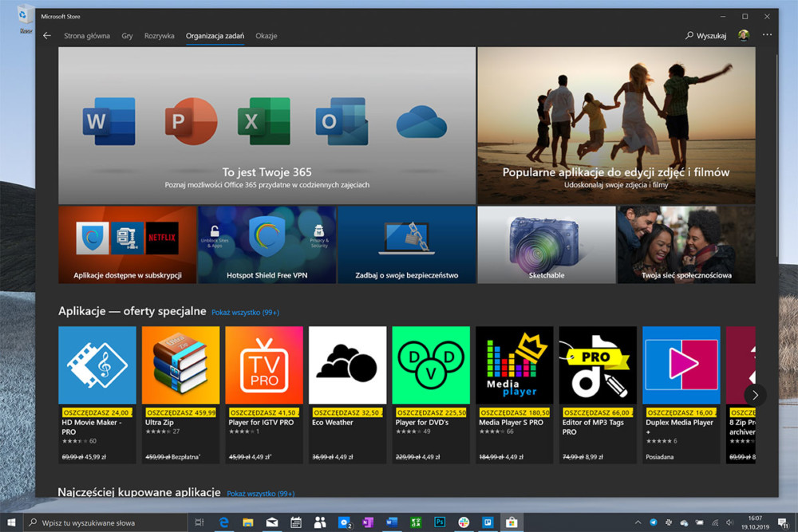Open the three-dot more options menu
Viewport: 798px width, 532px height.
coord(767,35)
